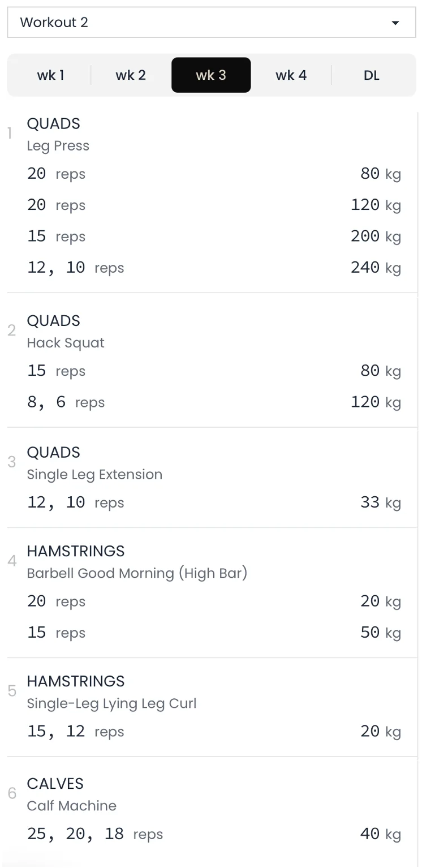The image size is (422, 868).
Task: Select the active wk 3 tab
Action: coord(211,75)
